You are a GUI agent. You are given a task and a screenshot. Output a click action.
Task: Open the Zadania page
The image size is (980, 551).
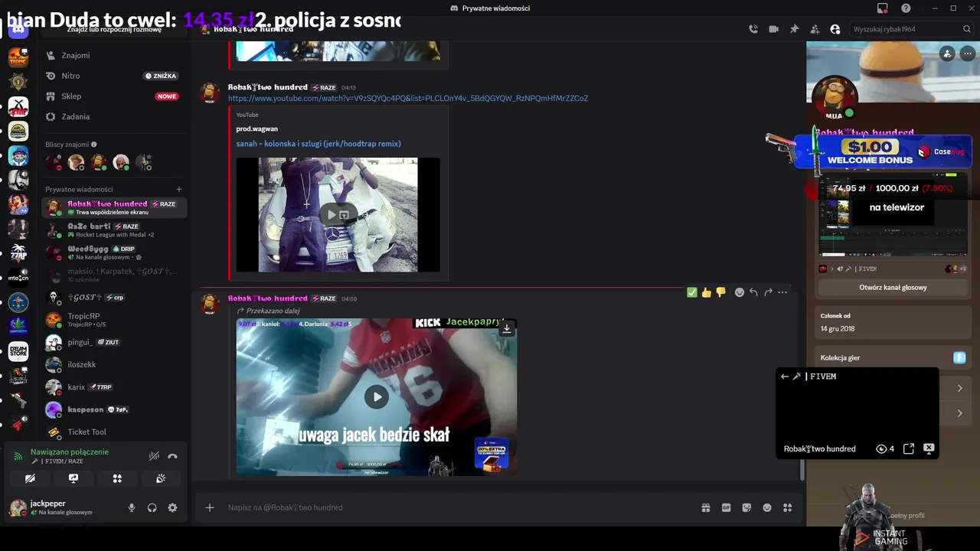coord(113,116)
